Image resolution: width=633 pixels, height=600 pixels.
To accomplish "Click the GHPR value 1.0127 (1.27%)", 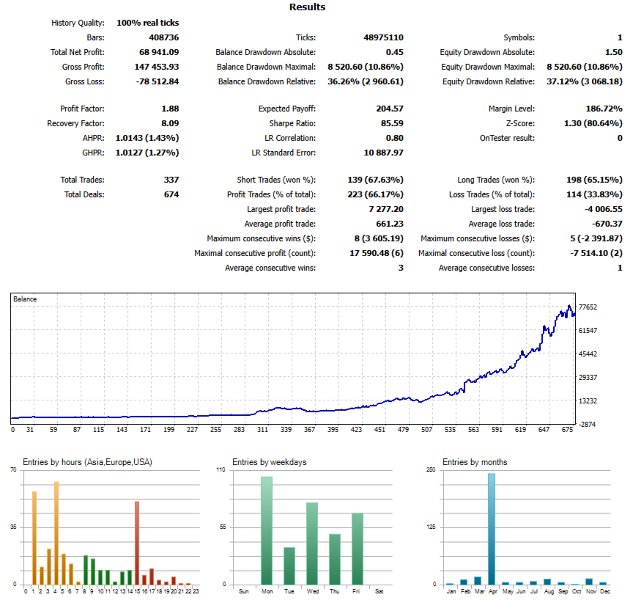I will pos(147,153).
